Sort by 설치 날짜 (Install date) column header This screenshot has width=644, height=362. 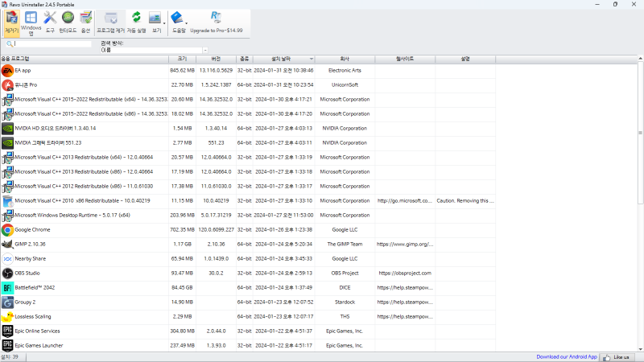(x=282, y=59)
